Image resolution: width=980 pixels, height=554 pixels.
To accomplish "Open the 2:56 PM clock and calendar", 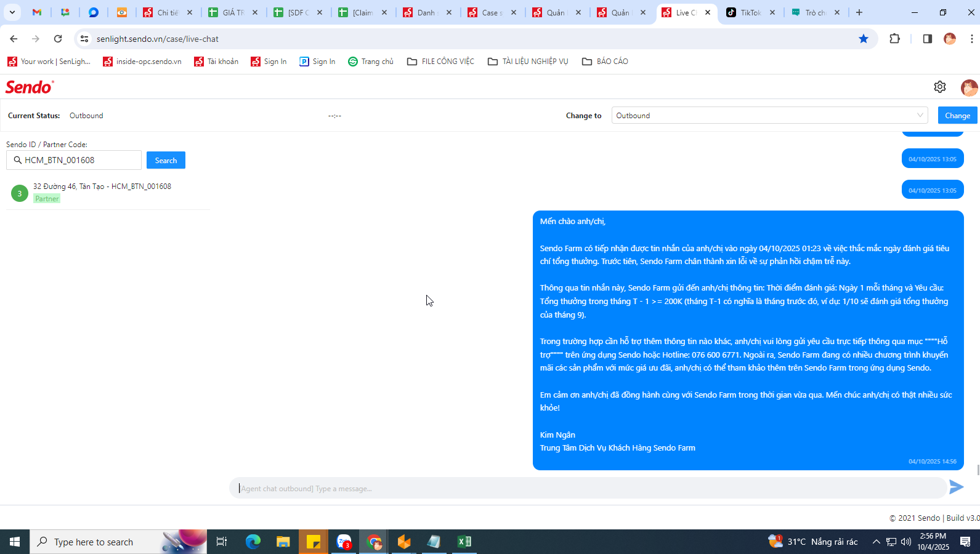I will click(x=933, y=542).
